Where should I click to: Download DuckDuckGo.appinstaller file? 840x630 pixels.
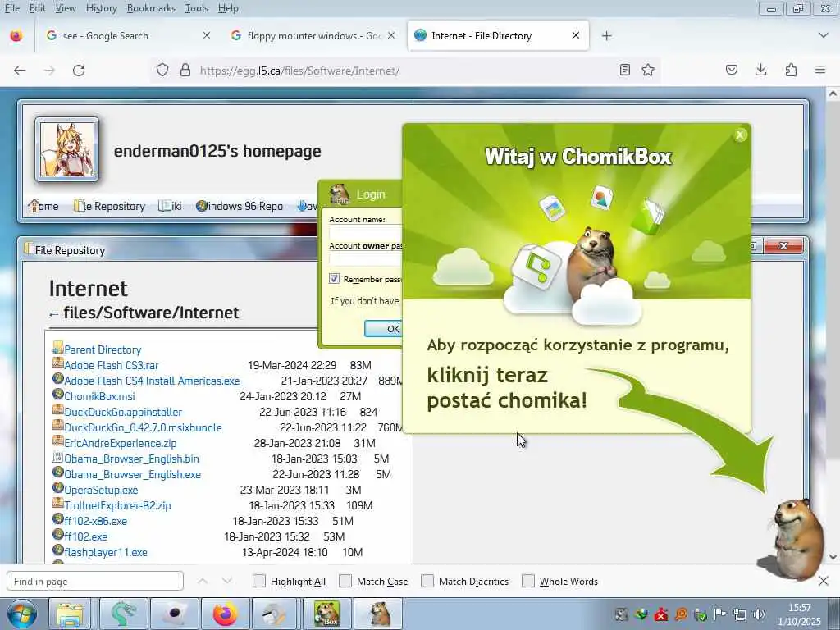(x=123, y=412)
